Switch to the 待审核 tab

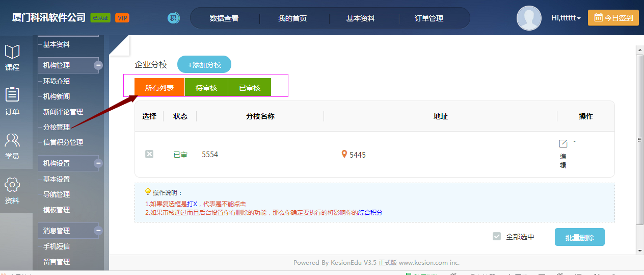coord(206,87)
